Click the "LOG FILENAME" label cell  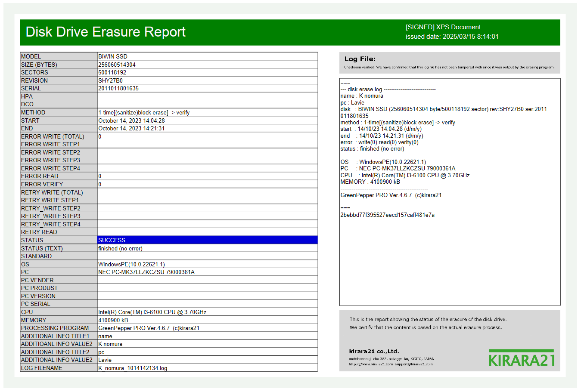59,368
